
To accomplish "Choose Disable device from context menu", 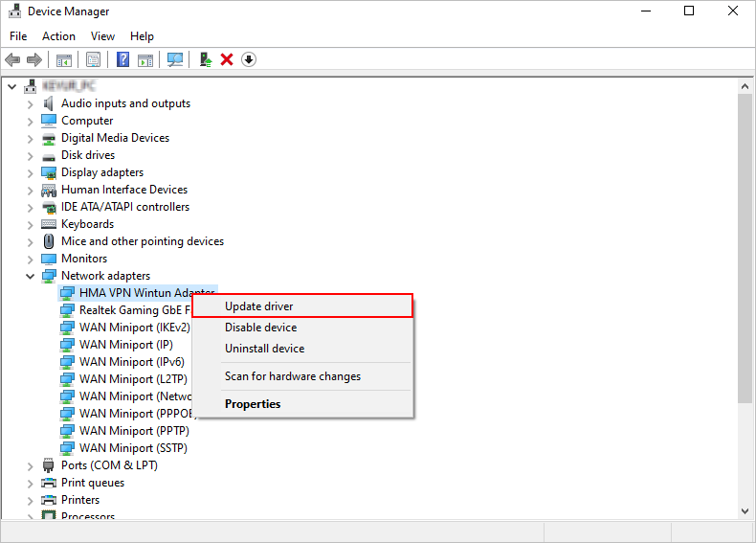I will pyautogui.click(x=302, y=328).
